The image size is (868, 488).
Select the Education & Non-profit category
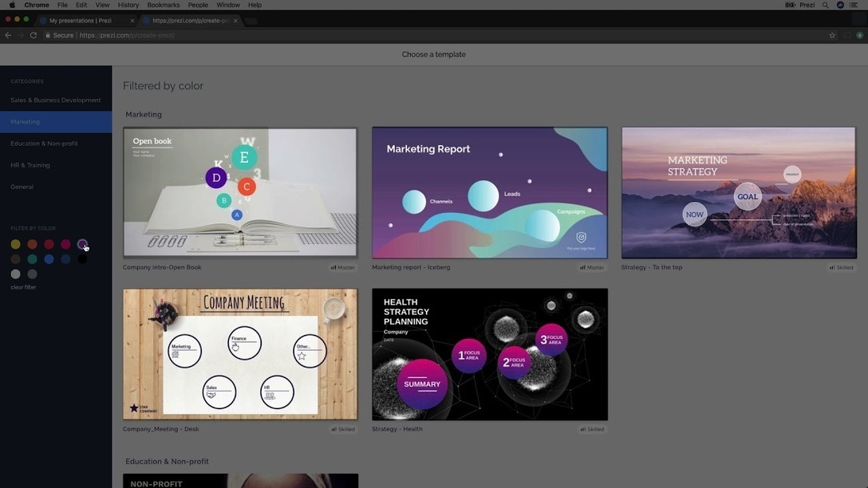point(44,144)
